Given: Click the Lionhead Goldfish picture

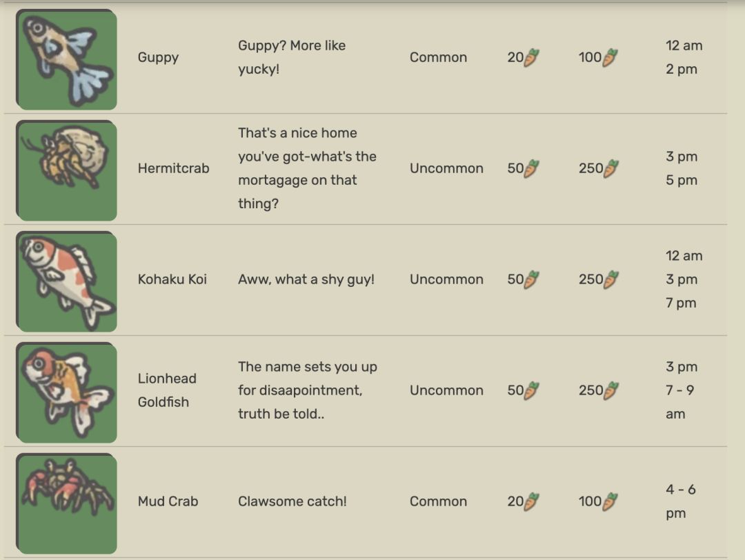Looking at the screenshot, I should [x=66, y=392].
